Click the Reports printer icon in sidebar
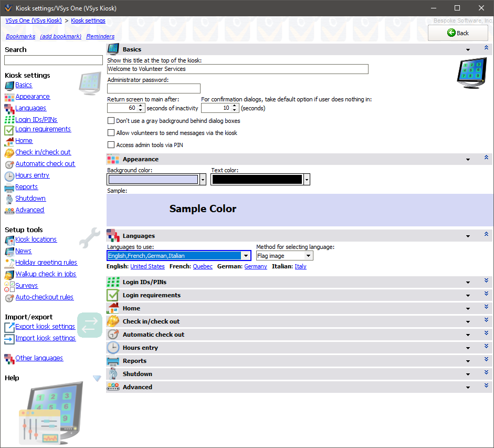This screenshot has height=448, width=494. pos(9,187)
